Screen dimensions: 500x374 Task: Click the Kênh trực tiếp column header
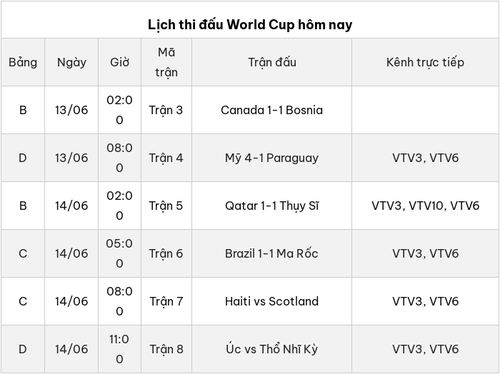point(425,62)
